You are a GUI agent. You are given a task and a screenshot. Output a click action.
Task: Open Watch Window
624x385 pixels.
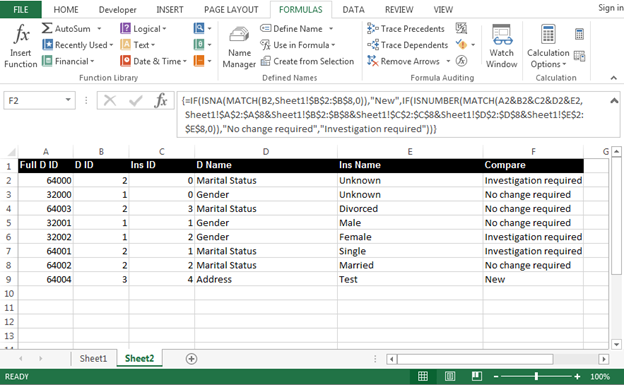tap(501, 46)
